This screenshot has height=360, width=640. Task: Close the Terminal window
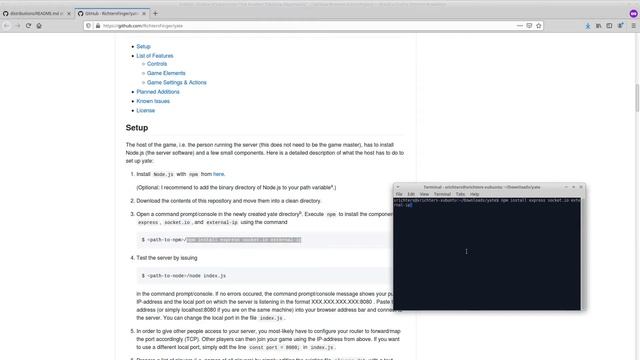tap(581, 187)
